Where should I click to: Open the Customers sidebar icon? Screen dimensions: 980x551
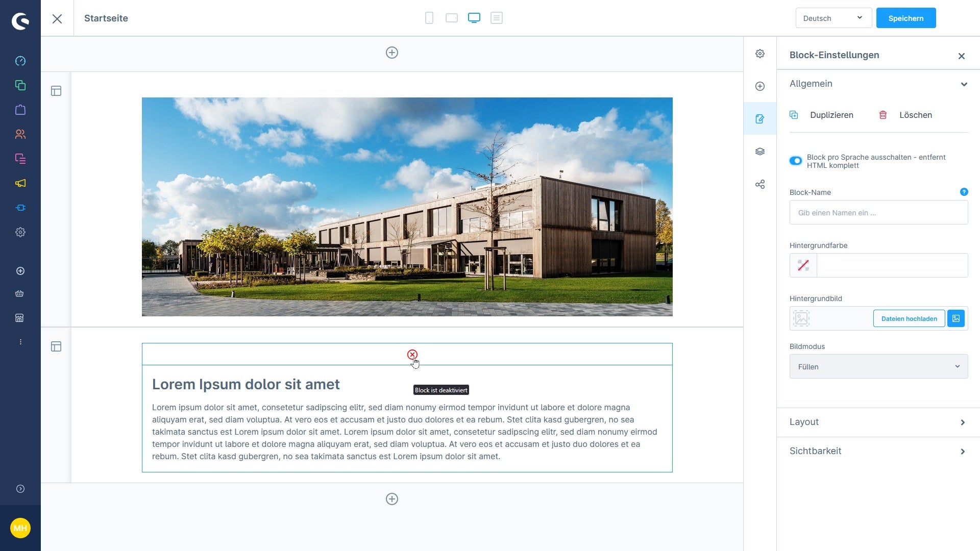point(20,134)
